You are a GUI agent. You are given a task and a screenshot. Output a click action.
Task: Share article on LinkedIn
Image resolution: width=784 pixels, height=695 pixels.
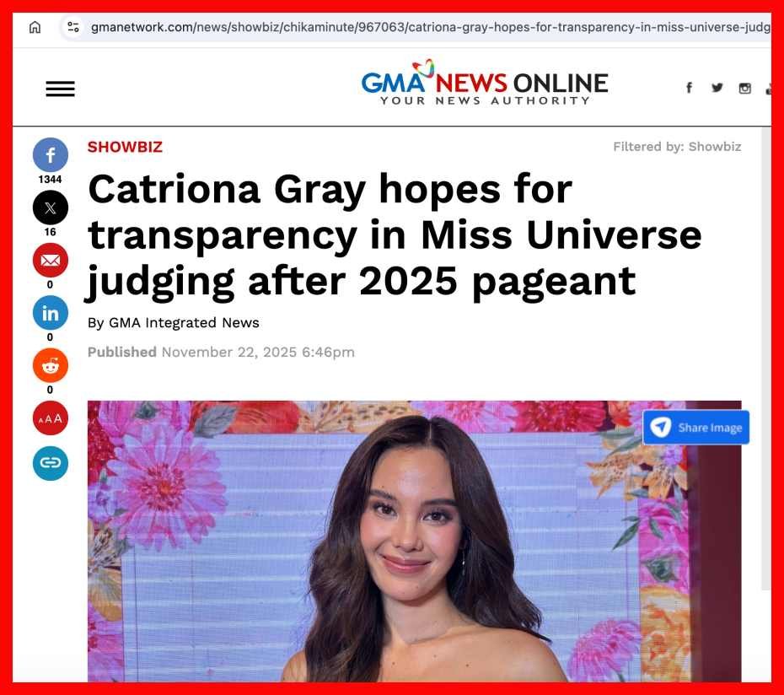pyautogui.click(x=50, y=313)
